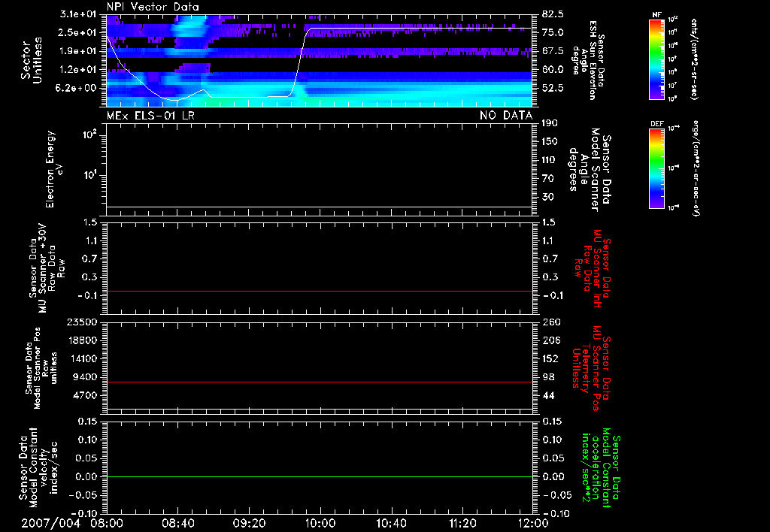
Task: Click the 'NF' label above color bar
Action: tap(657, 15)
